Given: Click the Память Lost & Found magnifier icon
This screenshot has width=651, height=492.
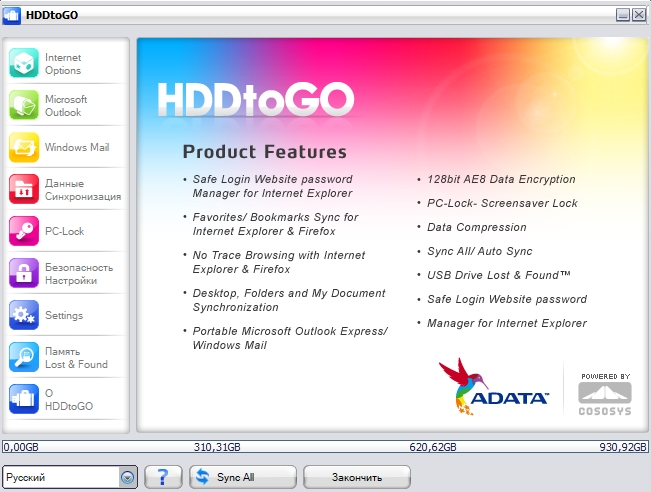Looking at the screenshot, I should pyautogui.click(x=24, y=357).
